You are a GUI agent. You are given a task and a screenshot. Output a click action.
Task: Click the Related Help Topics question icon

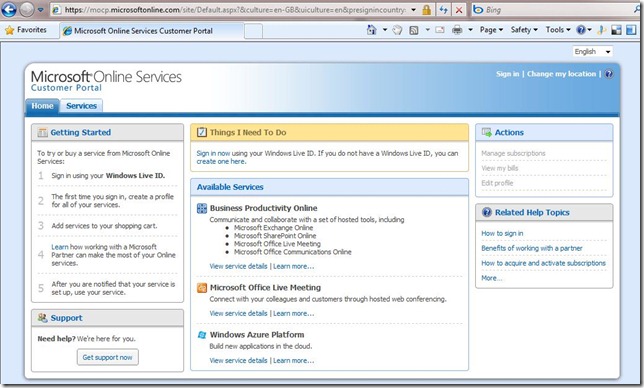487,212
